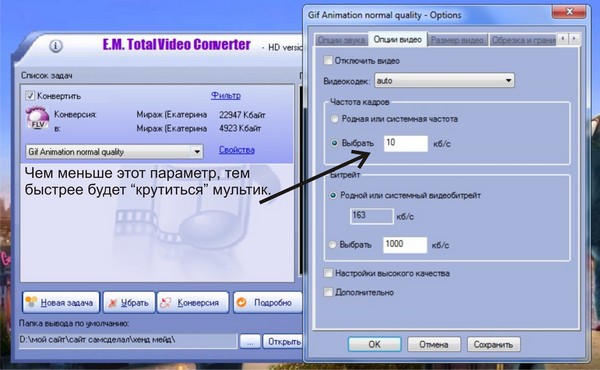Viewport: 600px width, 370px height.
Task: Open the Видеокодек auto dropdown
Action: tap(444, 80)
